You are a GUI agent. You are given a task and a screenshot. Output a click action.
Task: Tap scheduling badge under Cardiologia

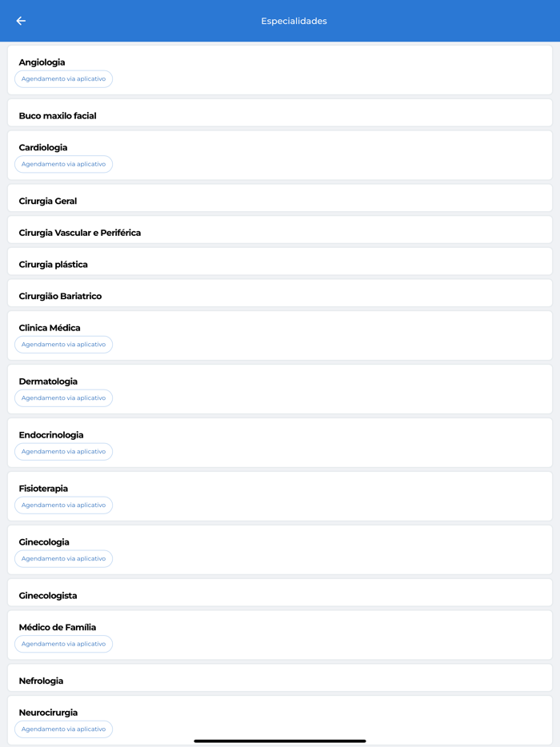[63, 164]
